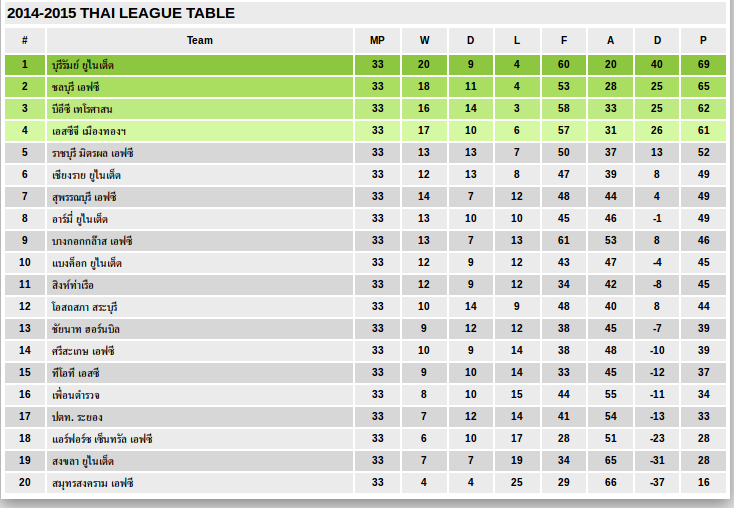Click the P points column header
This screenshot has width=734, height=508.
click(x=703, y=40)
